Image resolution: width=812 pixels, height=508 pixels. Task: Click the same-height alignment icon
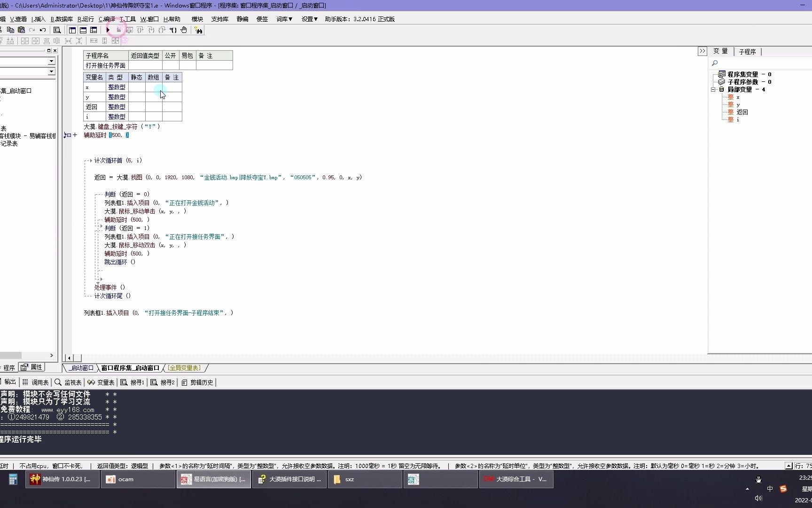104,41
